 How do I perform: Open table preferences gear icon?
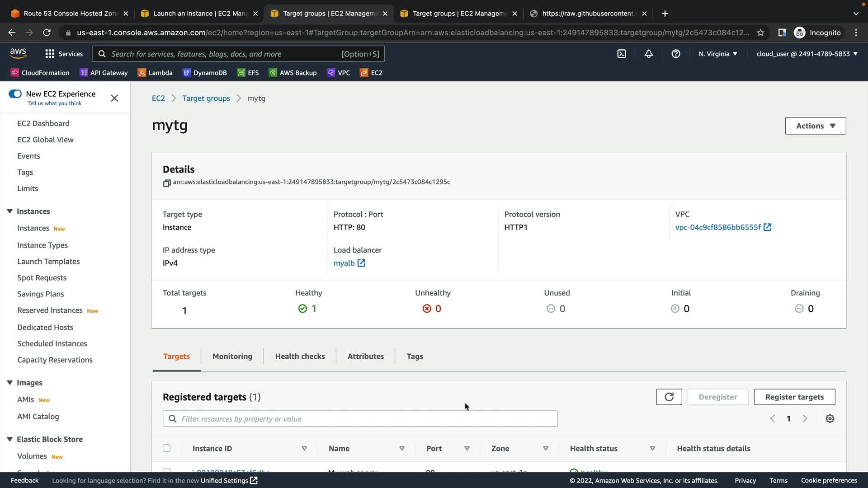click(x=830, y=419)
